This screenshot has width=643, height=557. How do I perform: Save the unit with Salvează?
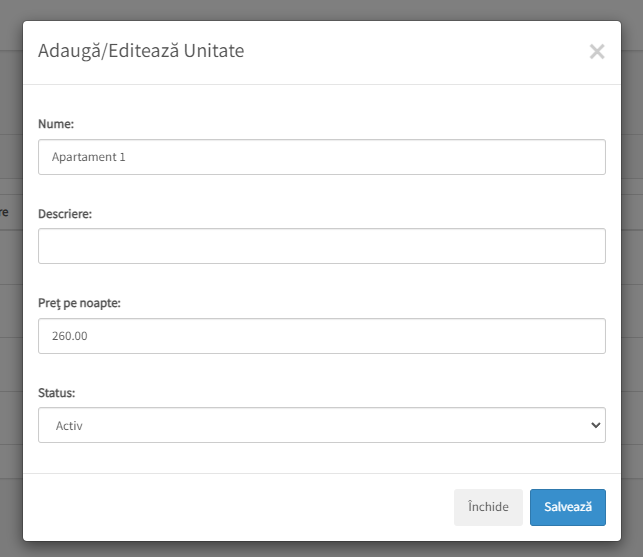[568, 507]
